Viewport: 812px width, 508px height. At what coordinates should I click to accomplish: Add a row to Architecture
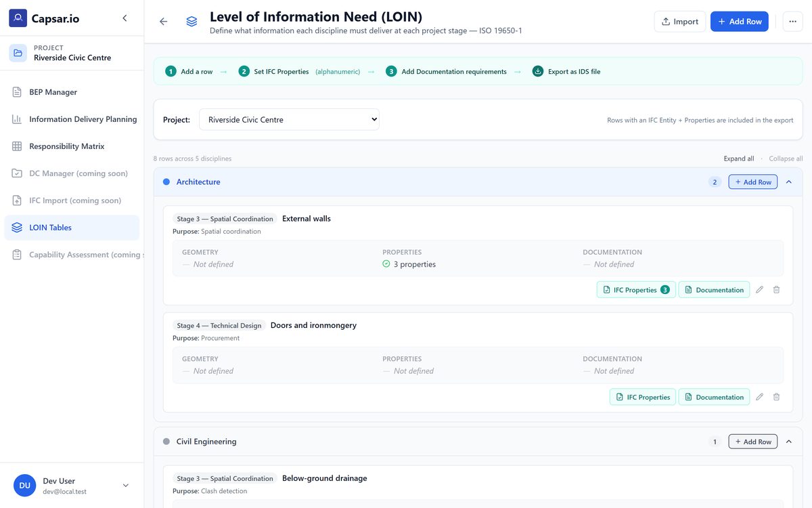(x=752, y=182)
